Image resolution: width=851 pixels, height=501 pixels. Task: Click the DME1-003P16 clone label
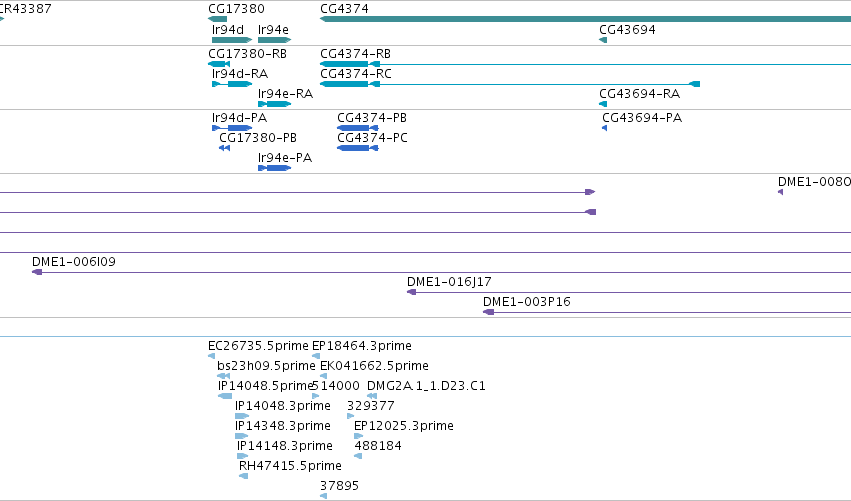click(526, 302)
